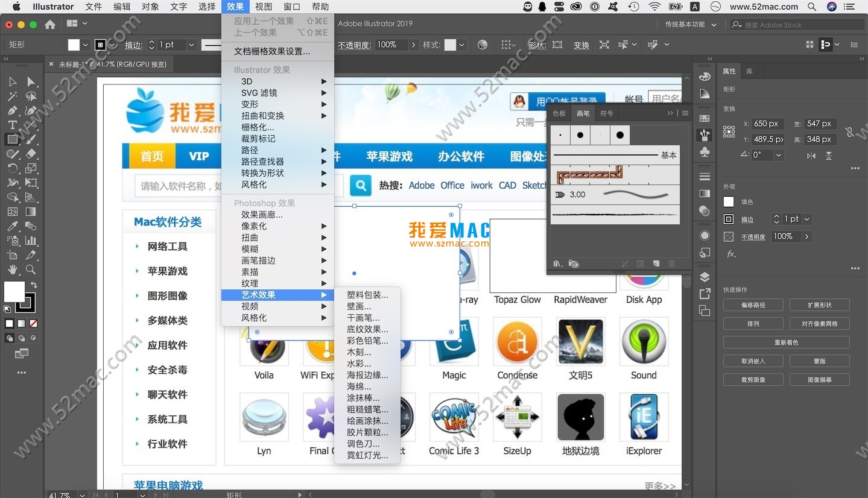868x498 pixels.
Task: Select the Pen tool
Action: 12,110
